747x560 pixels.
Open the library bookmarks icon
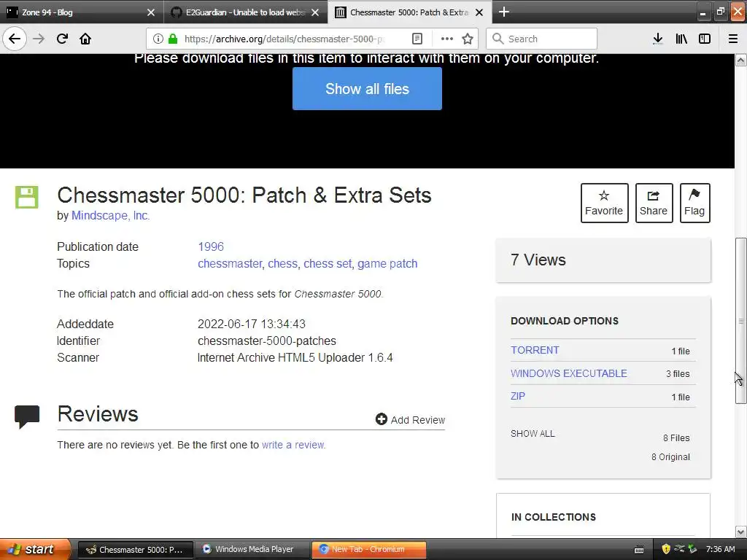(x=681, y=39)
